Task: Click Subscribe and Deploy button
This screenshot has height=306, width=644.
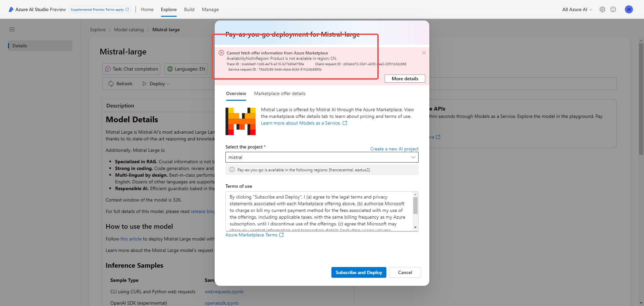Action: (x=359, y=272)
